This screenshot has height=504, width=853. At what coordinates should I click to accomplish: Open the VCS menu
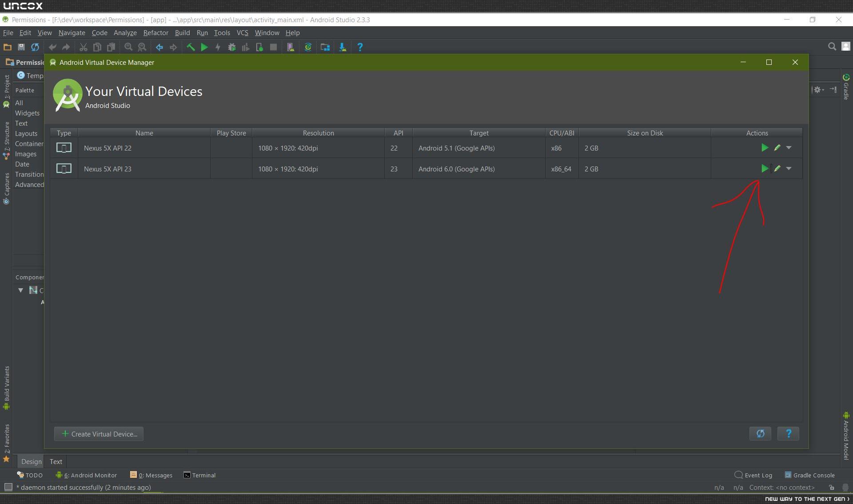242,33
